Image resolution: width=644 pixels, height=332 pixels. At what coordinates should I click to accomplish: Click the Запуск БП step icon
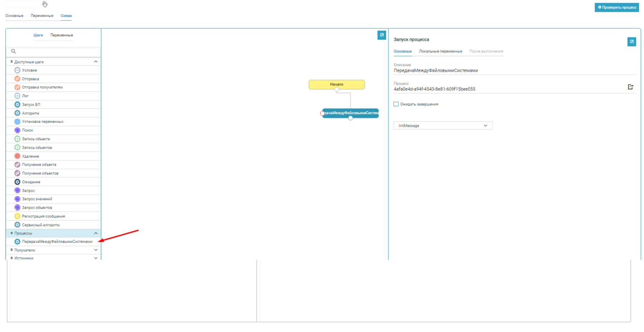pos(17,105)
